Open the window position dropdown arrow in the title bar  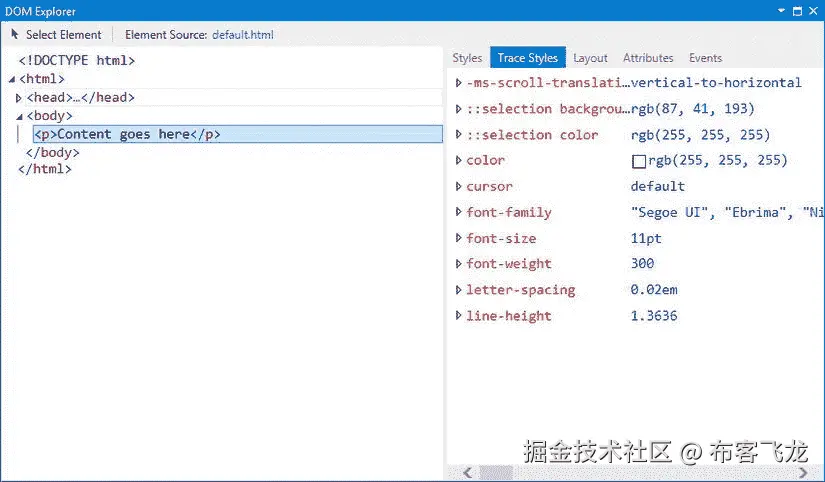(781, 11)
